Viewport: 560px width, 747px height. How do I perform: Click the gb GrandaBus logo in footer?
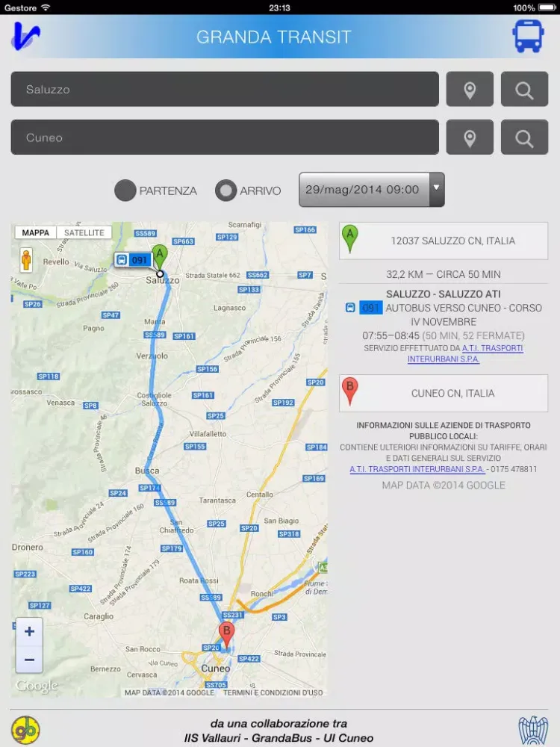(25, 730)
